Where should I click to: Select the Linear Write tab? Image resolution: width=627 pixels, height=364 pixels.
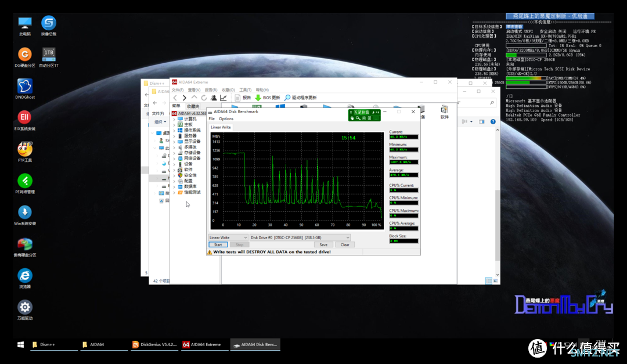[221, 127]
